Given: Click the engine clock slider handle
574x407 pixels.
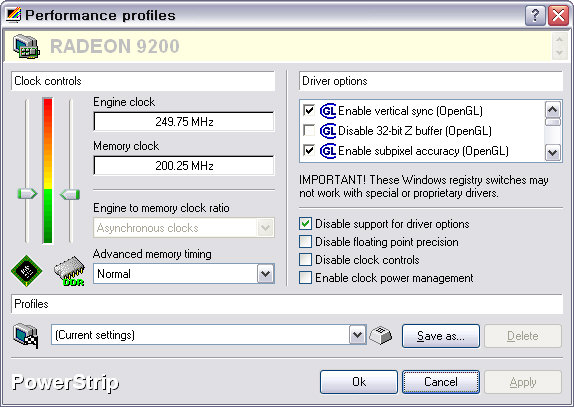Looking at the screenshot, I should point(27,194).
